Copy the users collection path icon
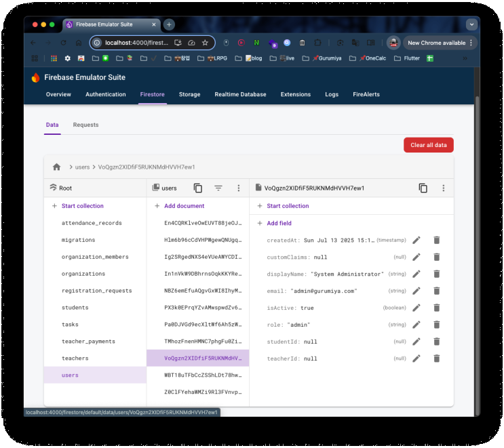This screenshot has width=504, height=448. (198, 188)
